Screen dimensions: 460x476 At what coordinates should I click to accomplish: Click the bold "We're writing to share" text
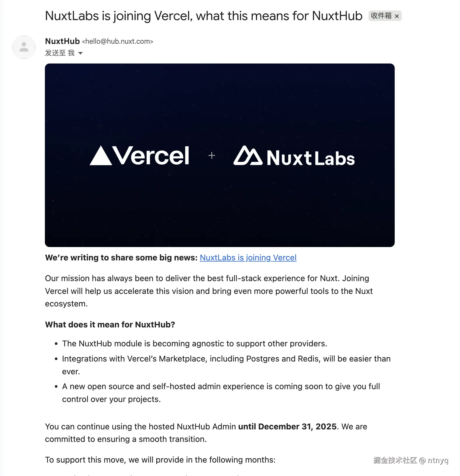121,258
